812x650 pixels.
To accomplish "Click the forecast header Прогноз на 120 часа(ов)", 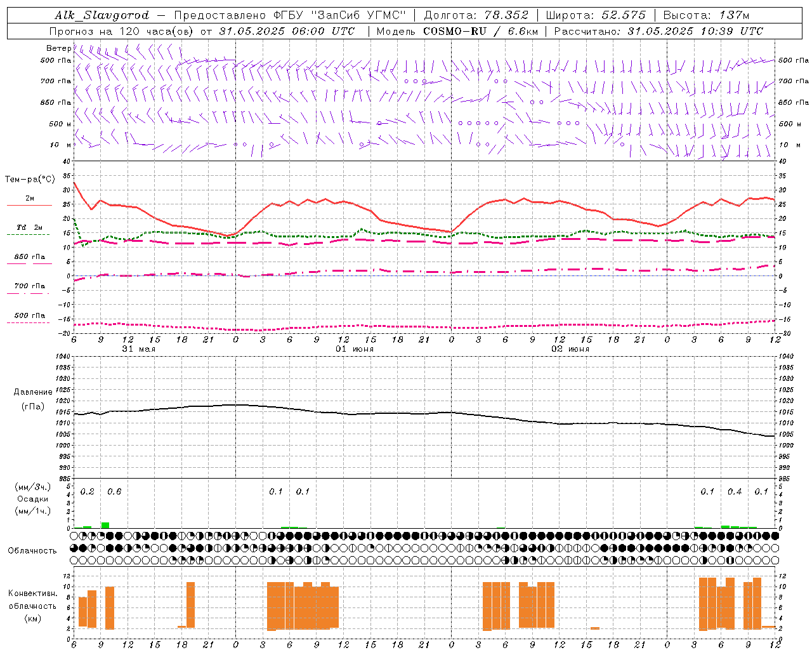I will point(122,31).
